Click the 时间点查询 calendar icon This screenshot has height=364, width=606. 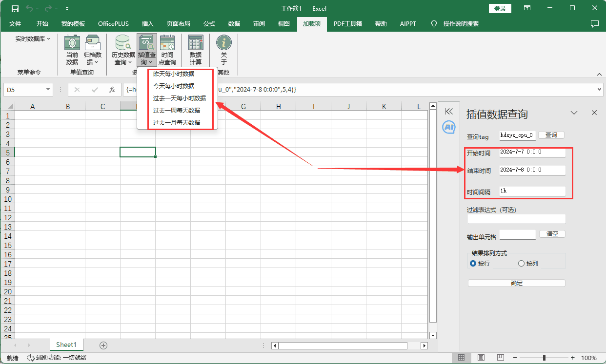coord(167,42)
